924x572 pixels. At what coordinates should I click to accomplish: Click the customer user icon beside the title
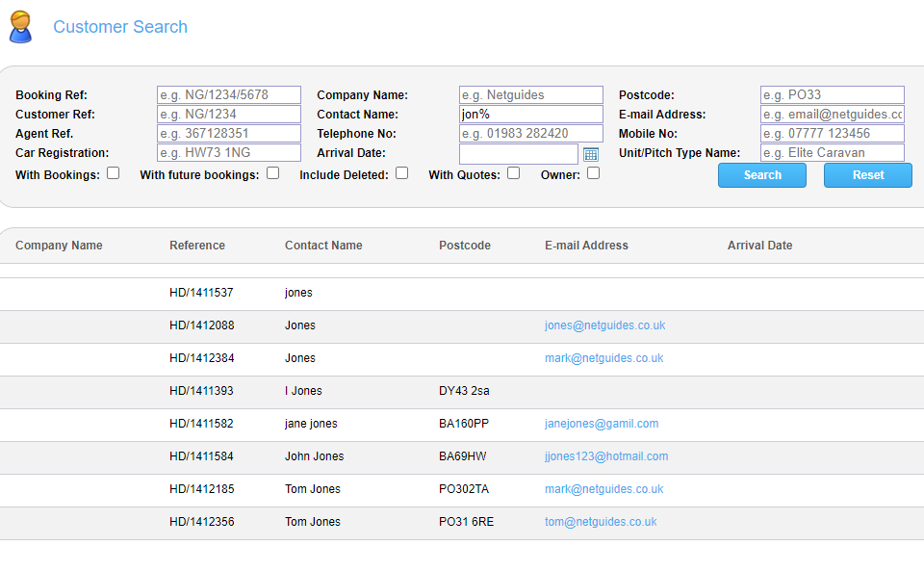(x=20, y=27)
